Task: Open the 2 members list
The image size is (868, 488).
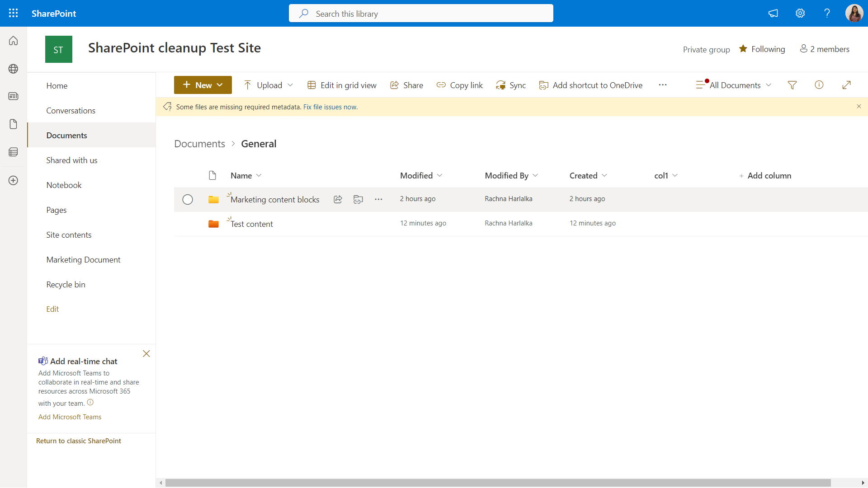Action: click(x=825, y=49)
